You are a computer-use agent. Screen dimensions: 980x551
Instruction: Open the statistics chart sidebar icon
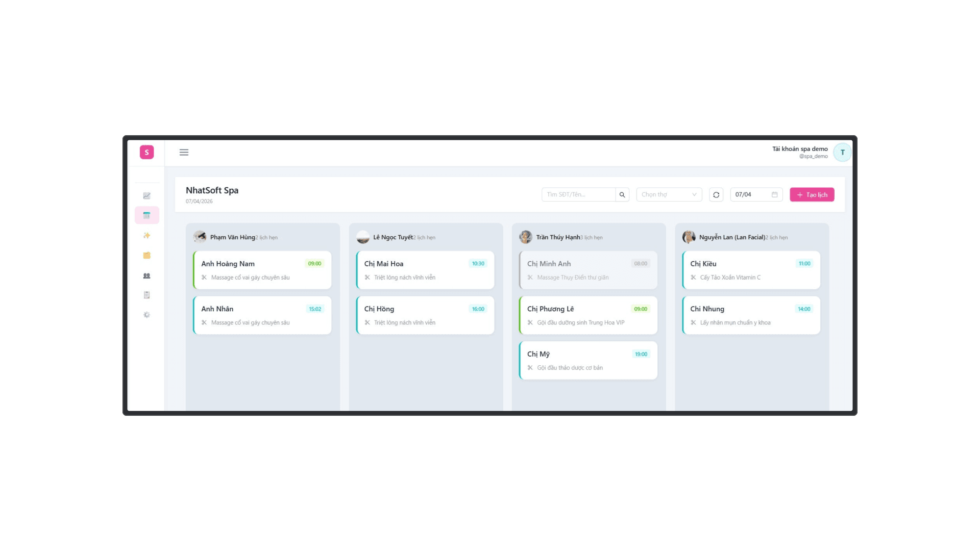tap(146, 196)
